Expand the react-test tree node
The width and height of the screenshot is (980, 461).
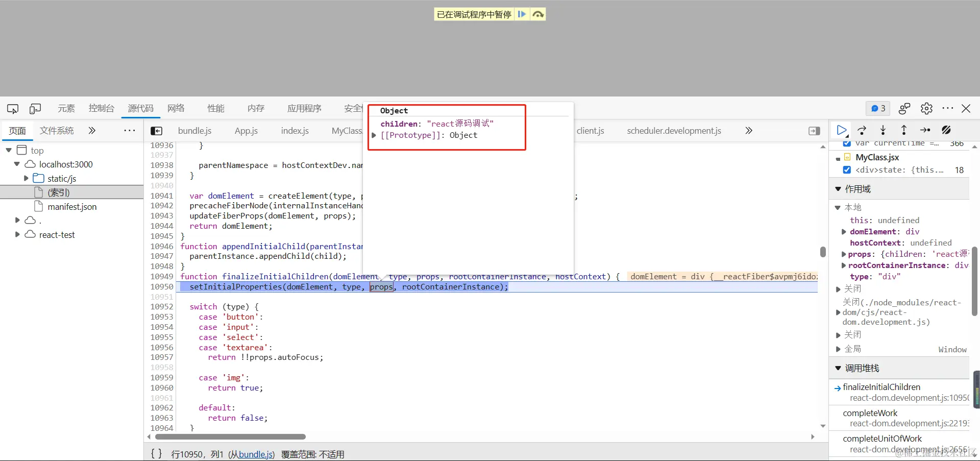click(17, 235)
